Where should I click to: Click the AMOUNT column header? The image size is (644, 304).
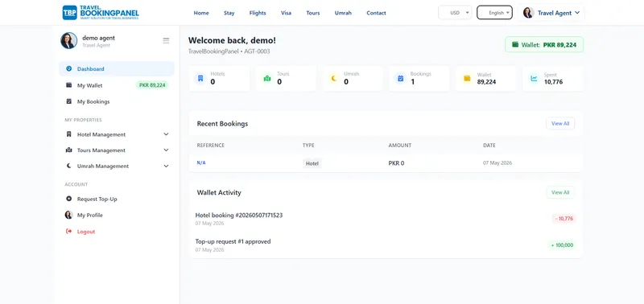coord(399,146)
